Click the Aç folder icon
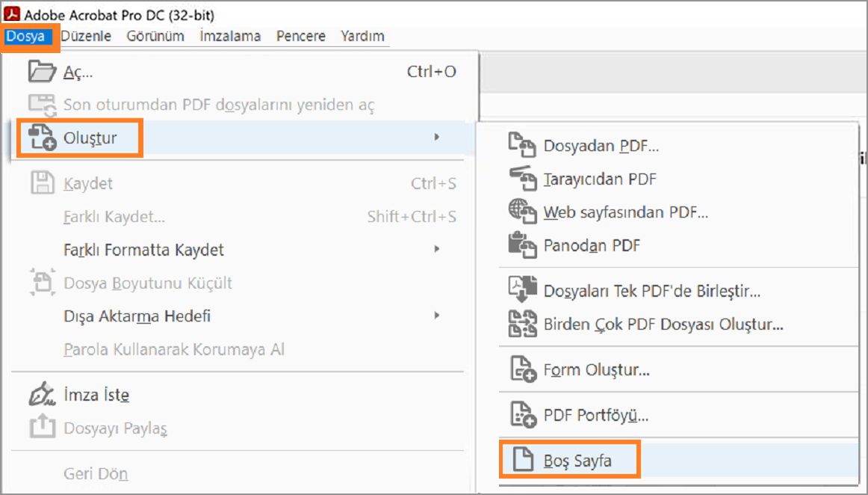The image size is (868, 495). tap(41, 71)
